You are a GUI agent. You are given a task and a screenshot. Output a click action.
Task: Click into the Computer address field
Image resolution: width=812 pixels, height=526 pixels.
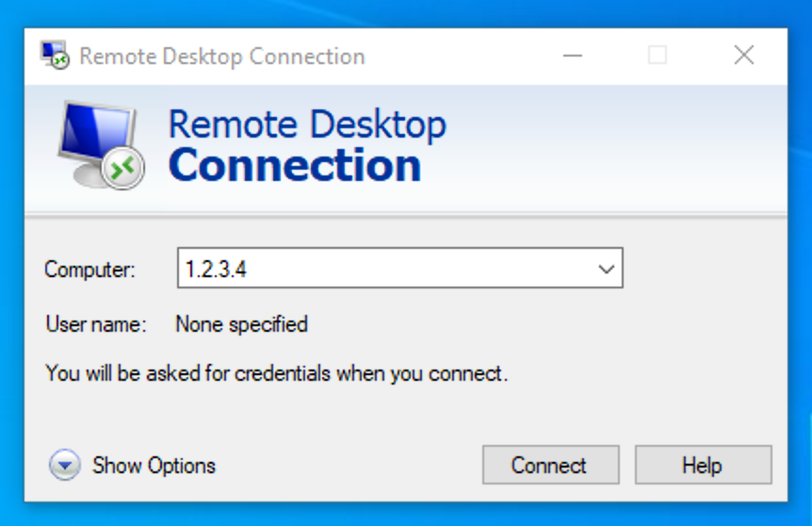click(x=399, y=268)
